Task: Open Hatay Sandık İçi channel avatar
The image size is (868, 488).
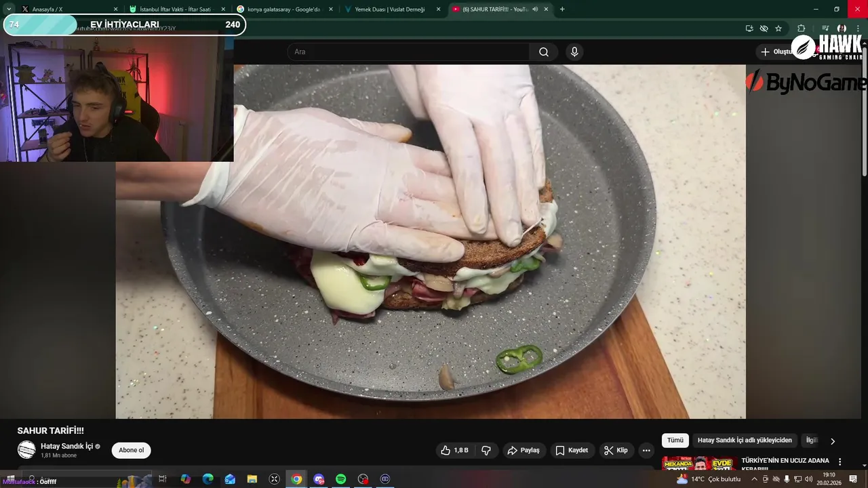Action: [x=26, y=449]
